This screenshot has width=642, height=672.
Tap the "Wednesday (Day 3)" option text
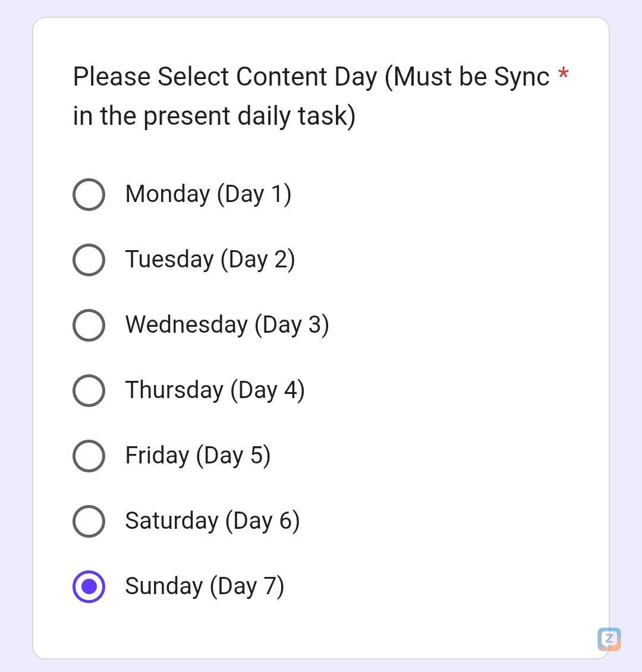226,325
